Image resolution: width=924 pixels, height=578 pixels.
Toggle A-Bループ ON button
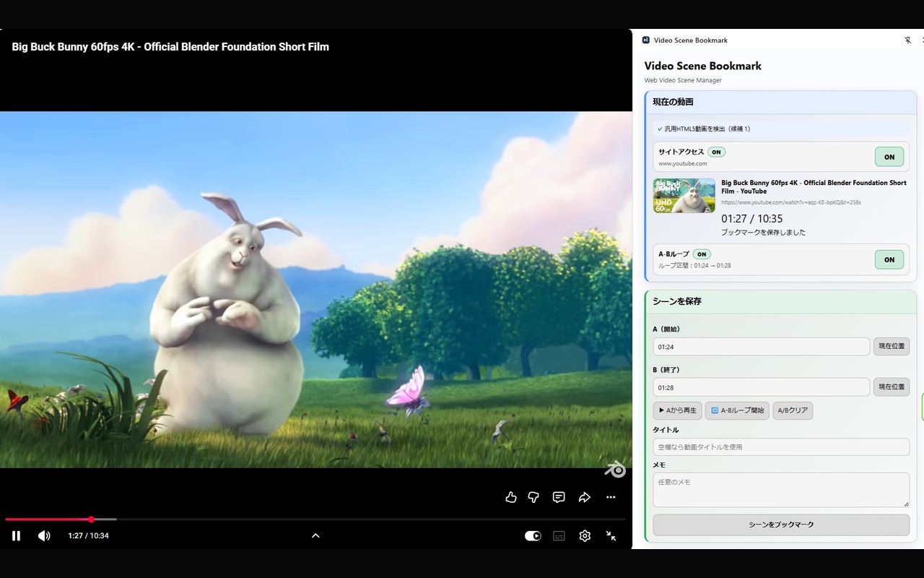(x=889, y=259)
